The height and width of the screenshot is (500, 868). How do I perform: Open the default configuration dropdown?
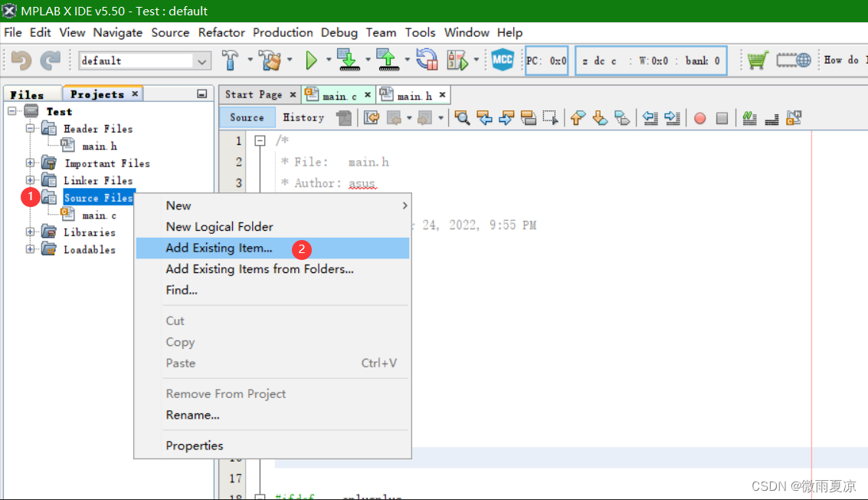click(x=145, y=61)
